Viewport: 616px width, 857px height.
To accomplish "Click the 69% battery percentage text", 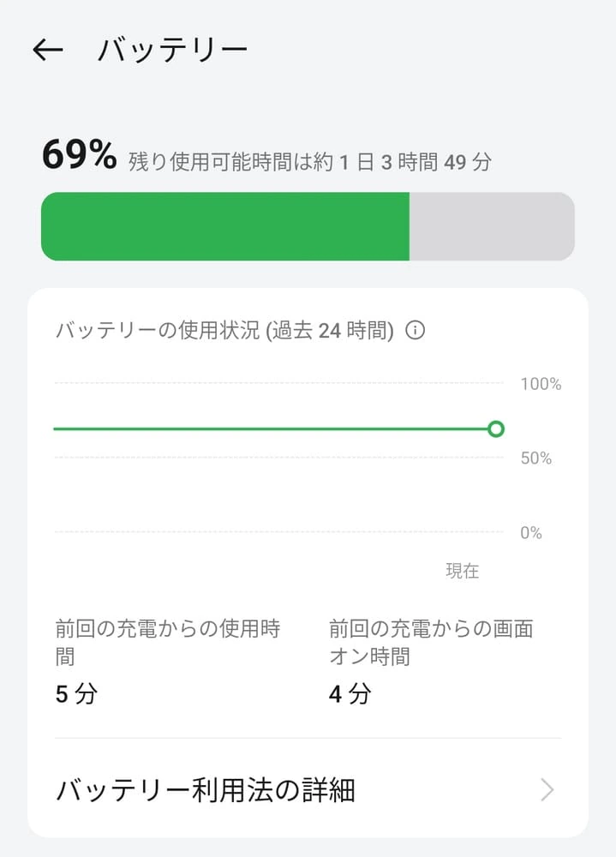I will pos(79,156).
